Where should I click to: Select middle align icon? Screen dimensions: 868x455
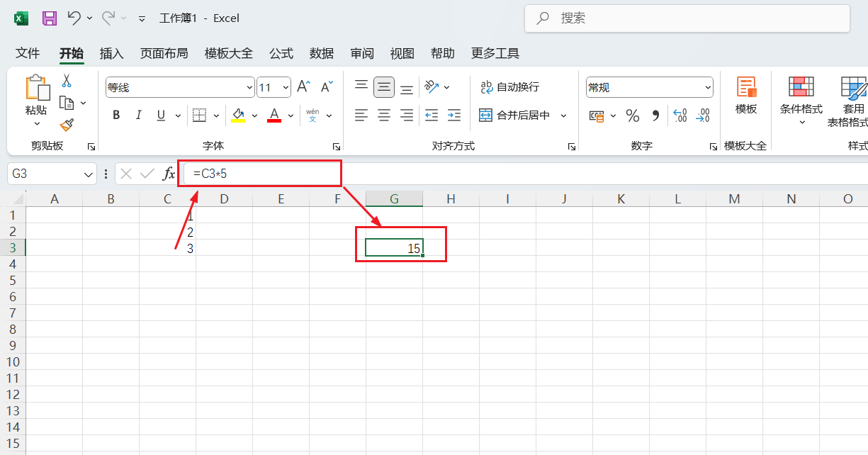(384, 87)
